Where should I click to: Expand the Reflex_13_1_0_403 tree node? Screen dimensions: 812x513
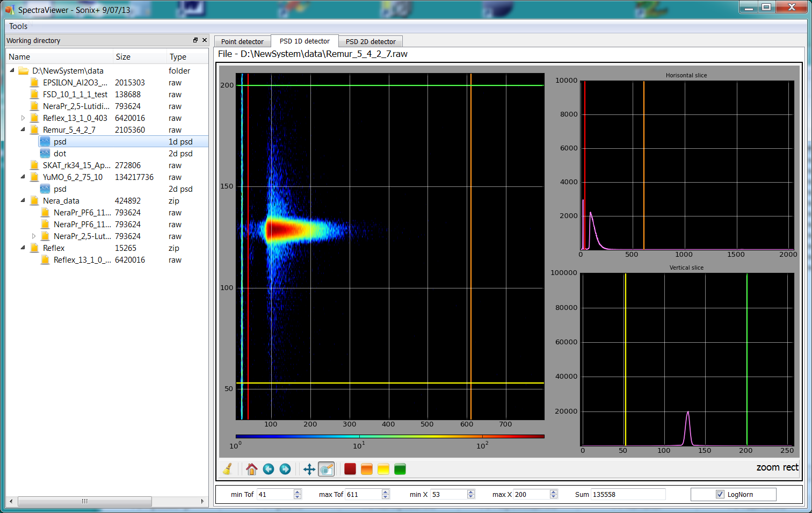pos(23,118)
